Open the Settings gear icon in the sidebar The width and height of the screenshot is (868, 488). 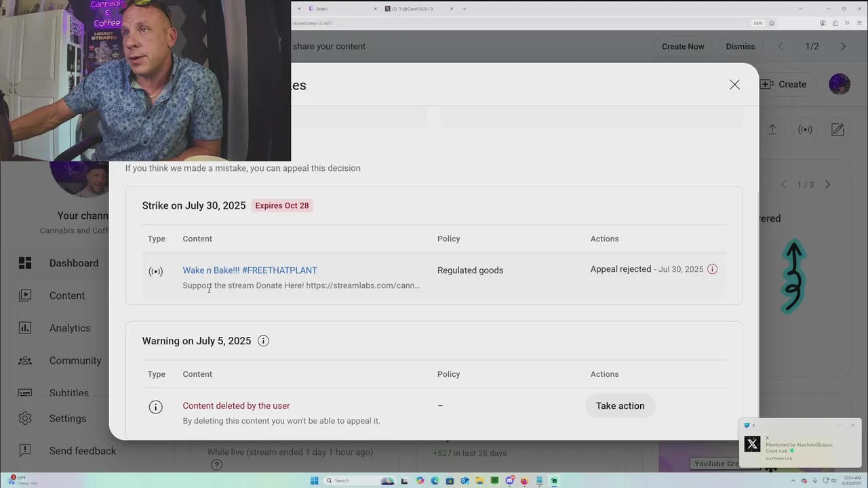pyautogui.click(x=25, y=418)
